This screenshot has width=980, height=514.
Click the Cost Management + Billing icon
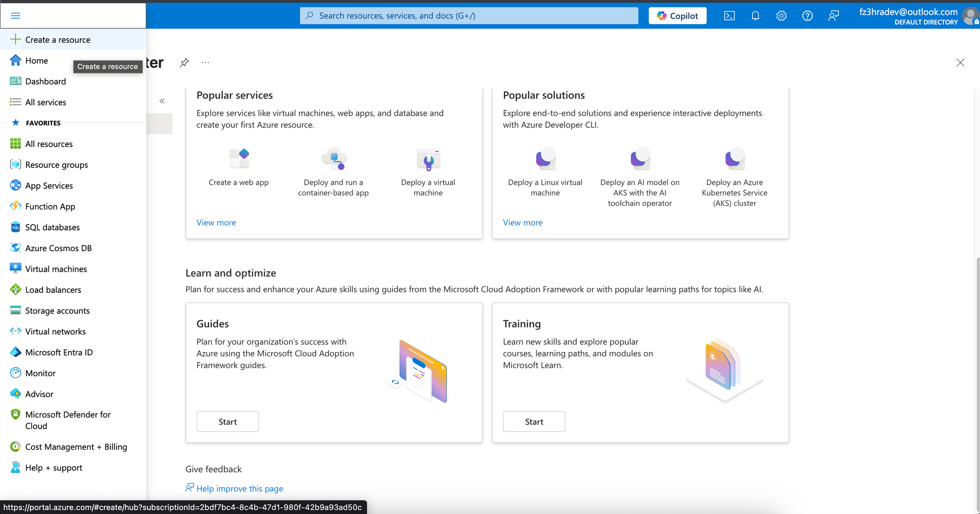(16, 447)
